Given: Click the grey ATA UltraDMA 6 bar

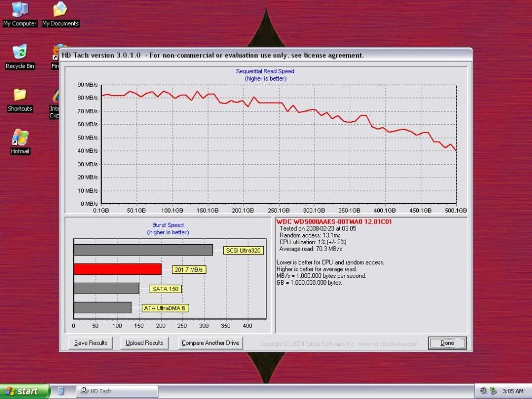Looking at the screenshot, I should (103, 307).
